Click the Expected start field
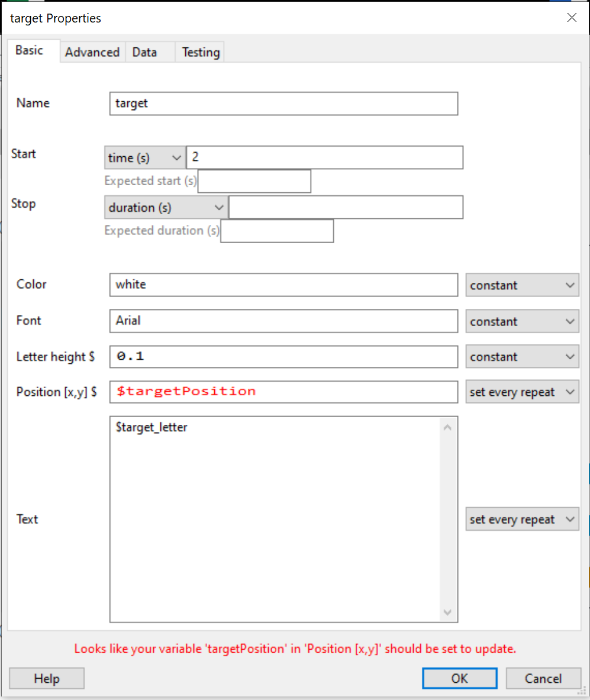This screenshot has height=700, width=590. (254, 181)
